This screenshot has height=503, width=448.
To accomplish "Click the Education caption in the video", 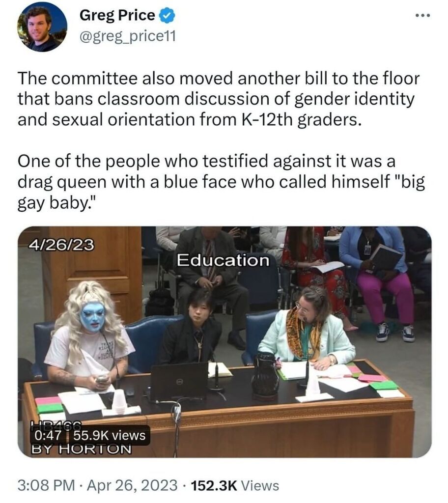I will click(223, 260).
